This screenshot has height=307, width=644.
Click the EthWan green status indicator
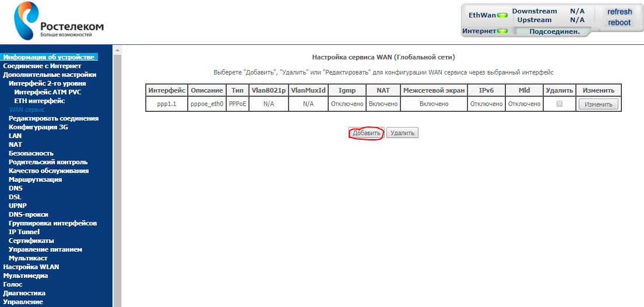502,16
